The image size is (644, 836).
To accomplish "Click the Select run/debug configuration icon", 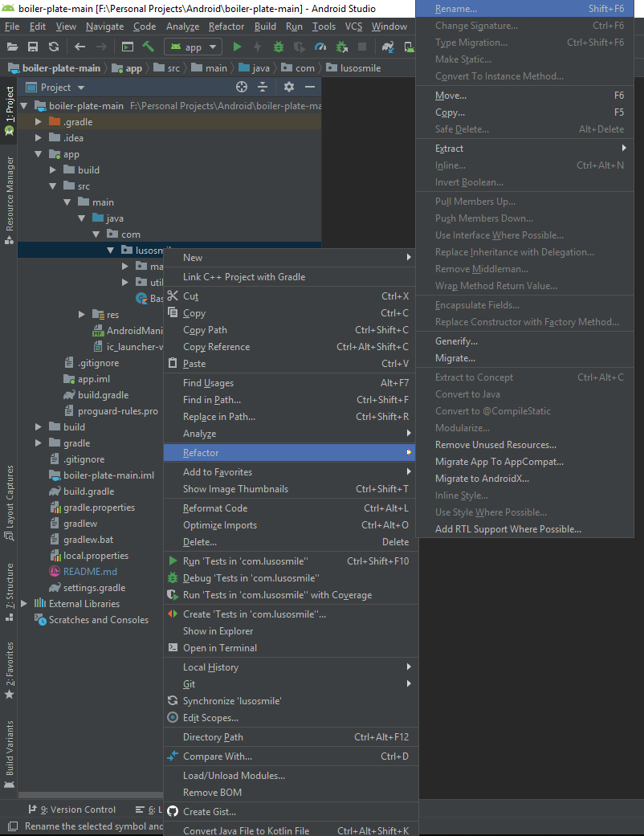I will [x=128, y=47].
